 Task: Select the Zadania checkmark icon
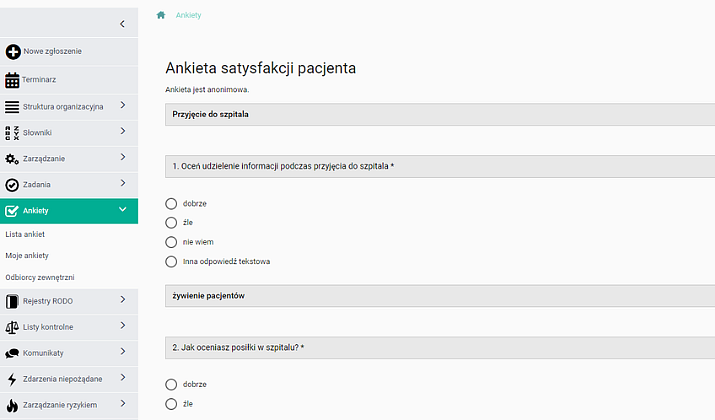click(12, 184)
